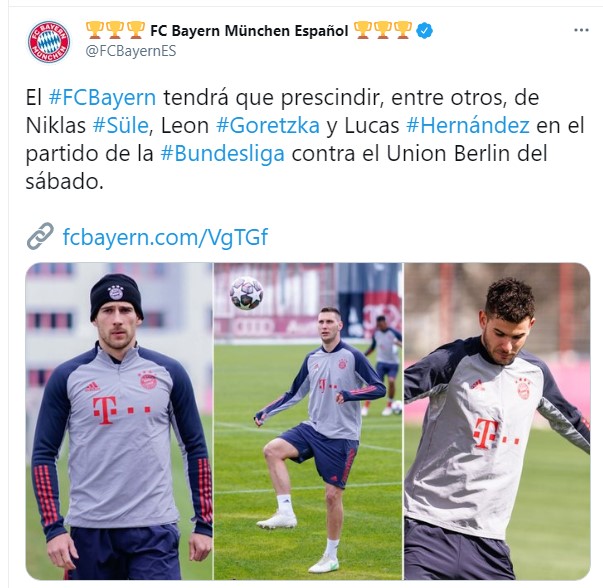Viewport: 603px width, 588px height.
Task: Click trophy emojis before the account name
Action: point(115,30)
